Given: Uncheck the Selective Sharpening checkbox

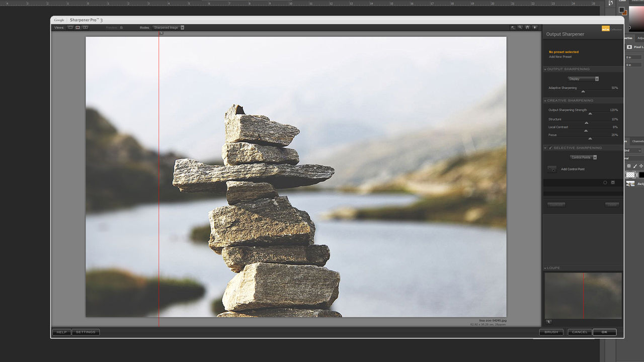Looking at the screenshot, I should click(550, 148).
